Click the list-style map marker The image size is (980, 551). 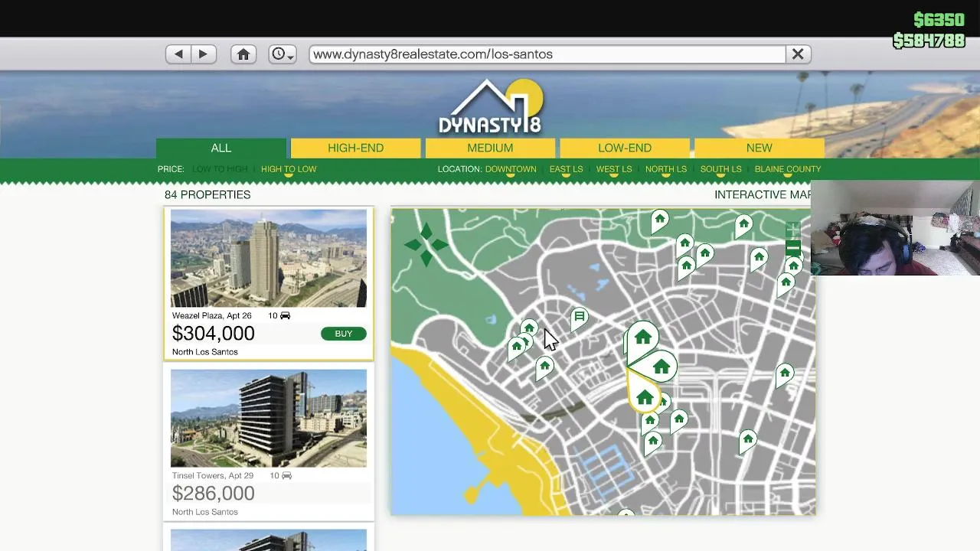580,317
